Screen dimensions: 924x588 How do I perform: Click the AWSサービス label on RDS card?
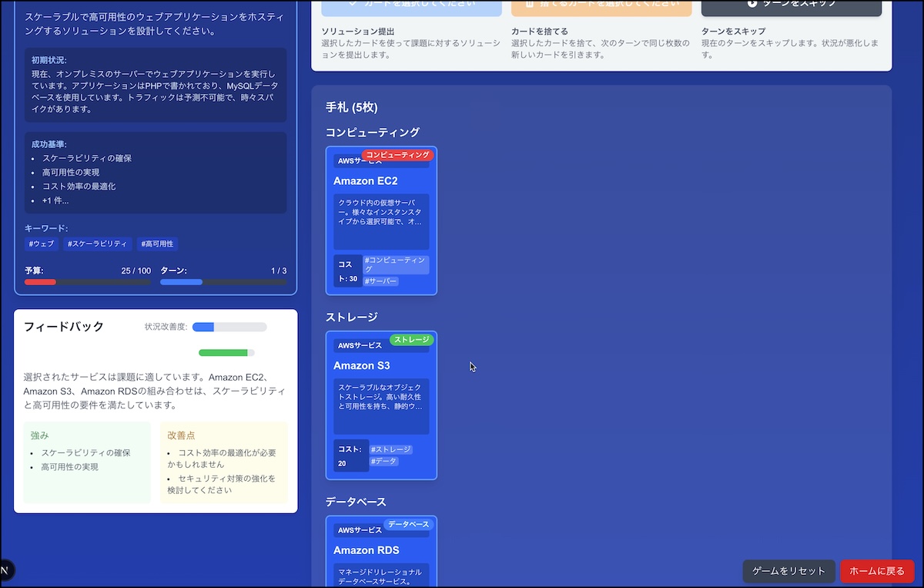[360, 530]
